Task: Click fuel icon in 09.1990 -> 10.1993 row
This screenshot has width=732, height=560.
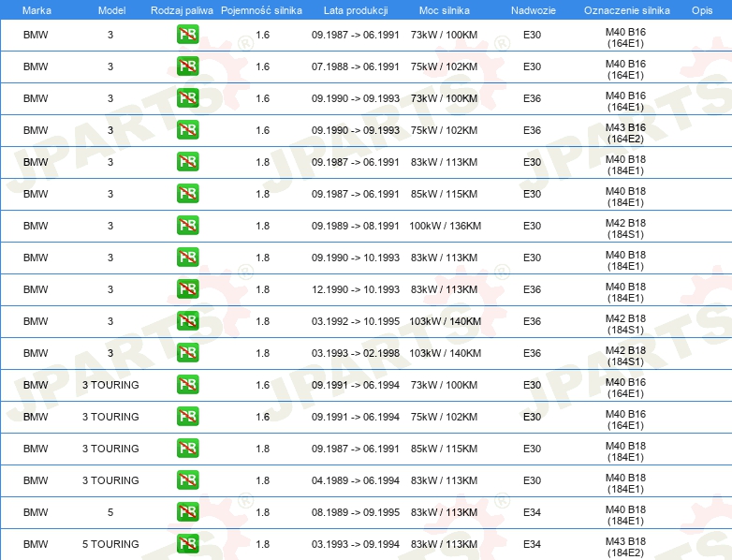Action: point(187,258)
